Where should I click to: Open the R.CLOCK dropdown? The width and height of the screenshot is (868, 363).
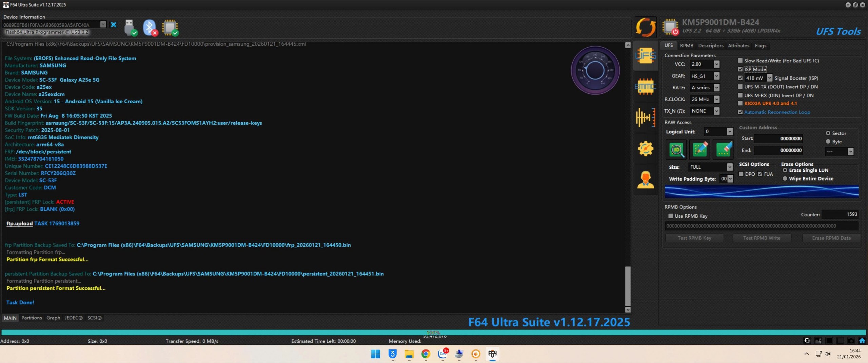pos(716,99)
